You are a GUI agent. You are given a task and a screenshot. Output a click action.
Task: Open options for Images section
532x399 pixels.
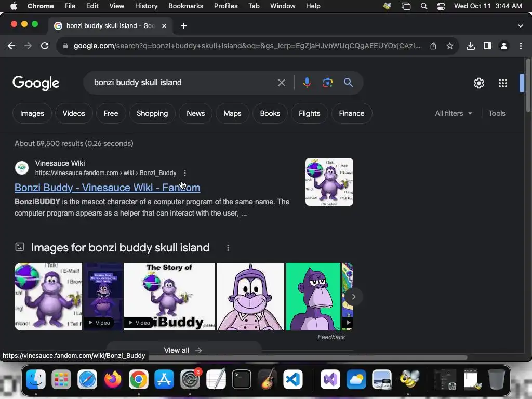pyautogui.click(x=228, y=248)
